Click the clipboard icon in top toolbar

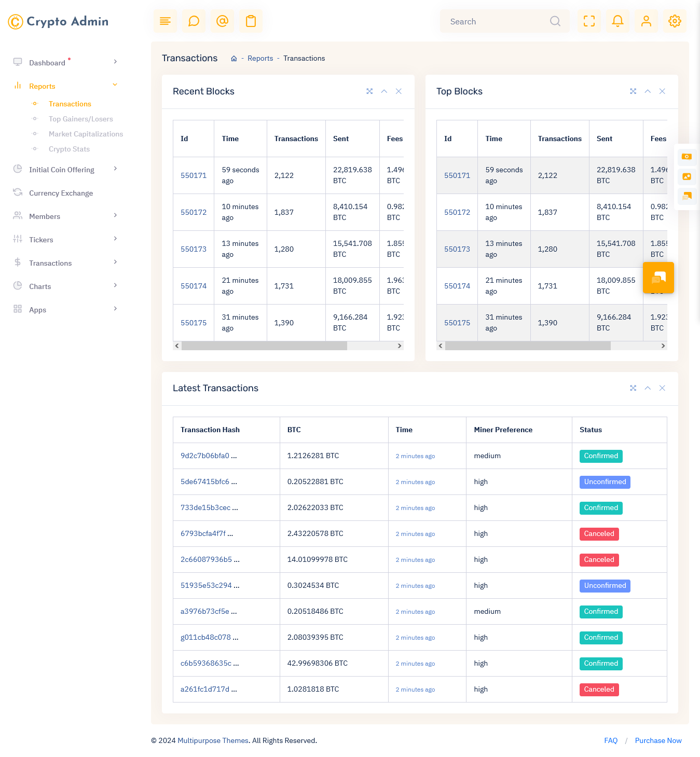point(251,21)
